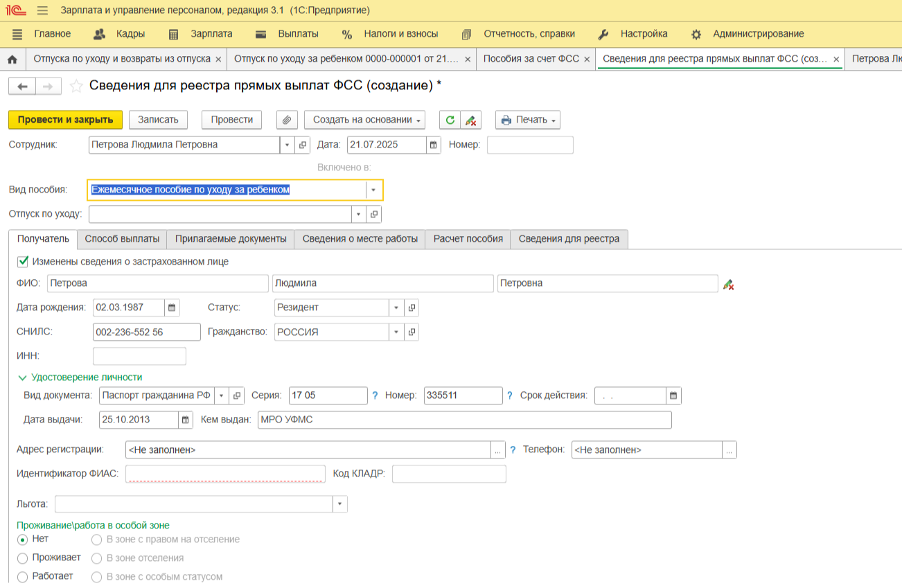Choose В зоне отселения radio option
The image size is (902, 588).
point(97,558)
